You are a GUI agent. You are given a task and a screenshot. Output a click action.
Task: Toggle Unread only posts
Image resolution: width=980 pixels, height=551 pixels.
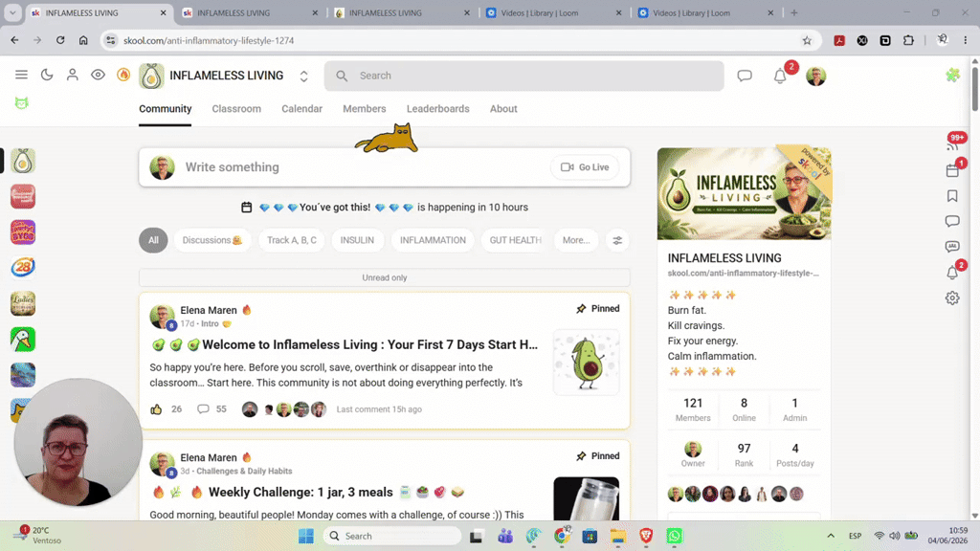pyautogui.click(x=385, y=277)
